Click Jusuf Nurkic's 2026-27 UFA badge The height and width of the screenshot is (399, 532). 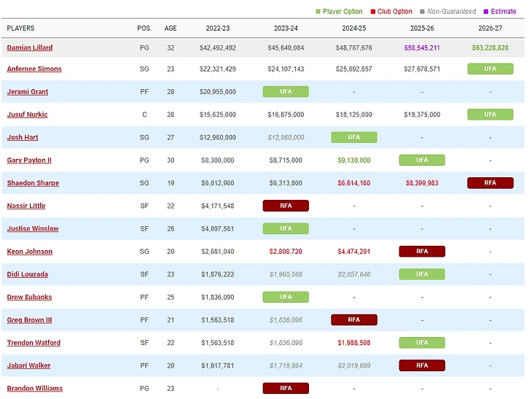tap(490, 115)
